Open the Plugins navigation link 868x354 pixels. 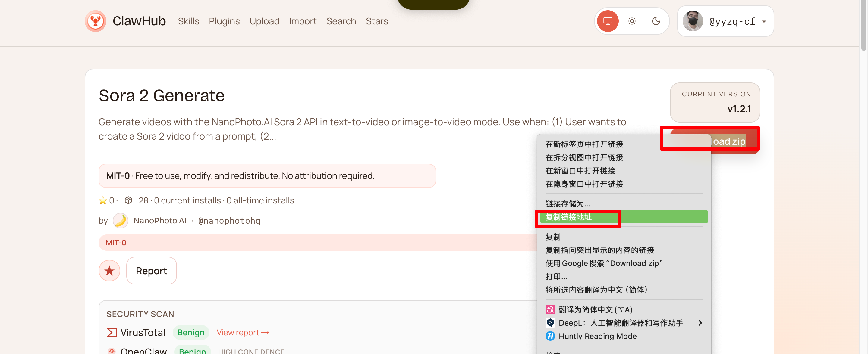coord(224,21)
